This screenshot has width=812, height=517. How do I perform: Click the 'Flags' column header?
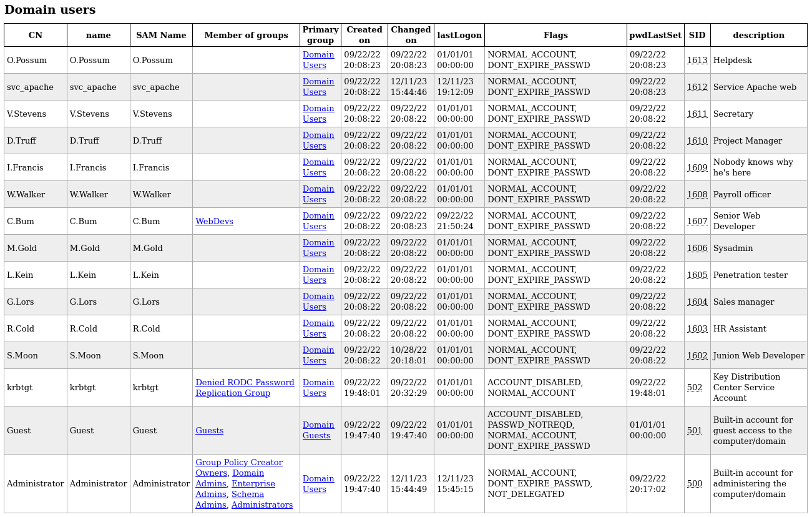[555, 35]
